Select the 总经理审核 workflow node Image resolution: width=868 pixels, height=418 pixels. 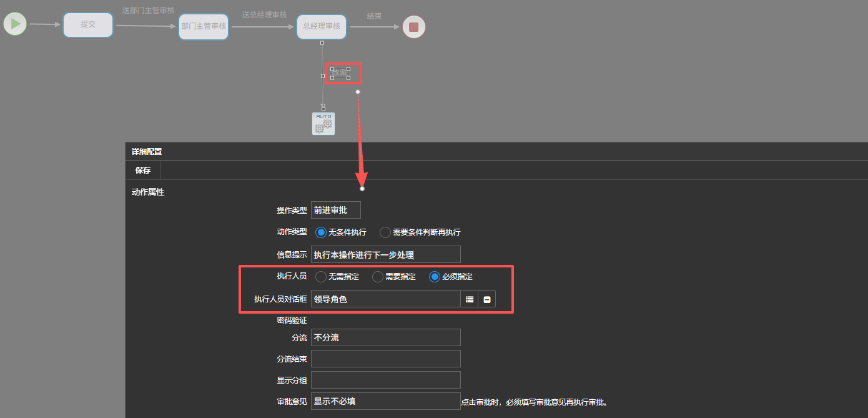click(322, 27)
